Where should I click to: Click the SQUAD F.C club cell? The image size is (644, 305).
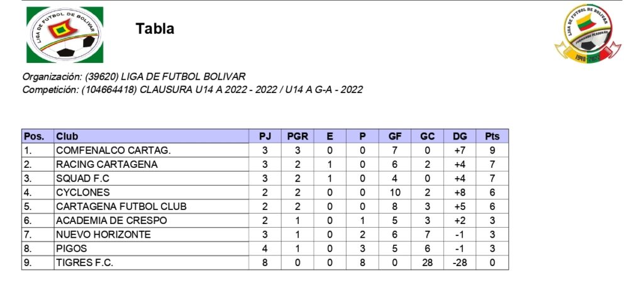coord(82,179)
